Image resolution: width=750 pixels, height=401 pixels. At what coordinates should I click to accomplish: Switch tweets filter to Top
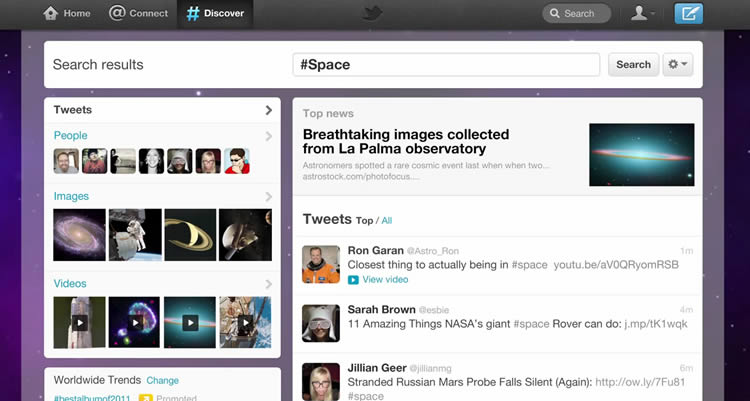(x=364, y=221)
